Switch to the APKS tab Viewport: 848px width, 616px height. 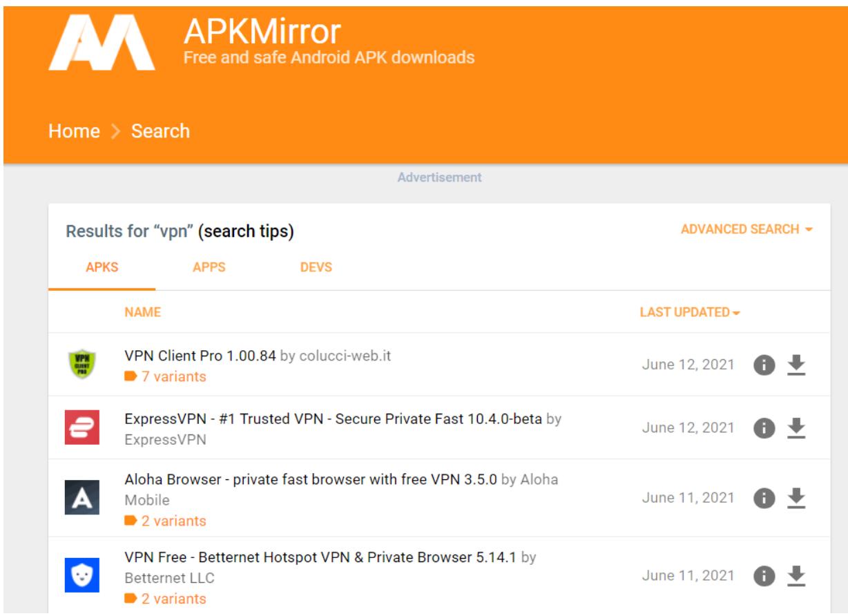[x=101, y=268]
